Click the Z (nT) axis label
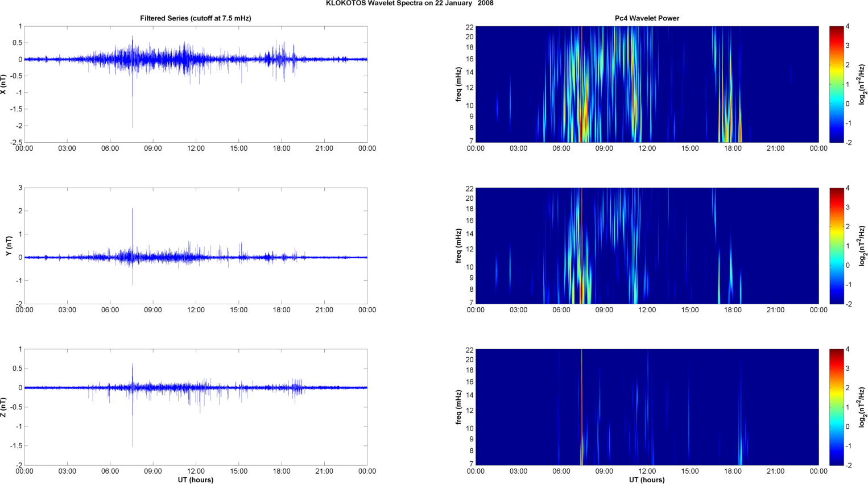 point(5,407)
